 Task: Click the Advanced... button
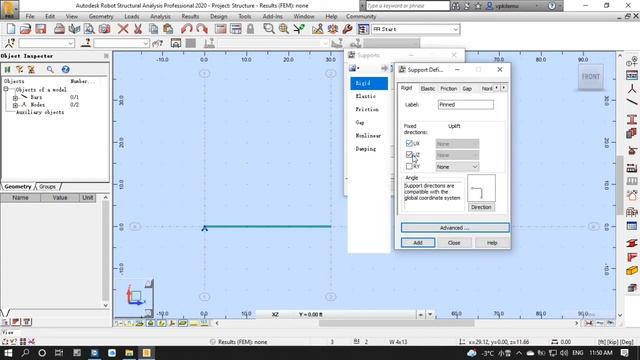(x=455, y=228)
